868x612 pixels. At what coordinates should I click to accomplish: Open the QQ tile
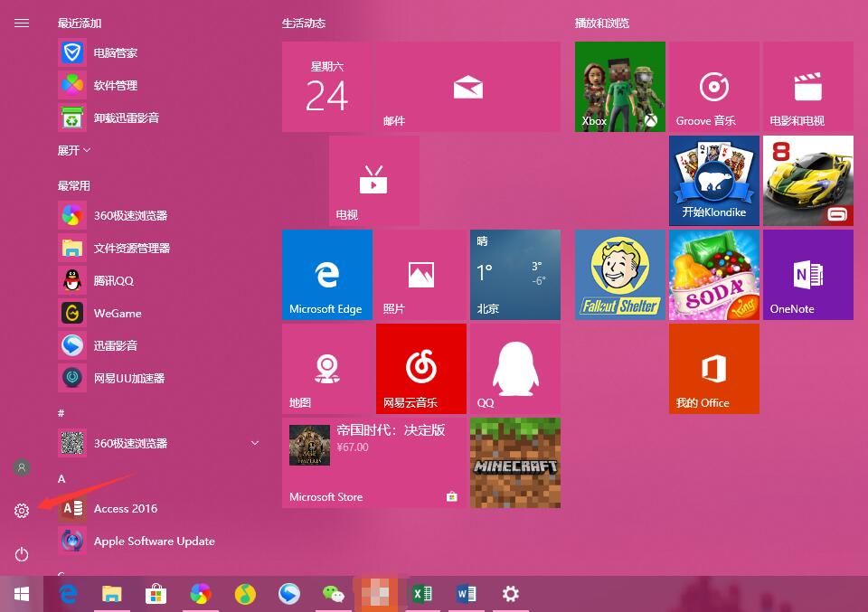(514, 368)
